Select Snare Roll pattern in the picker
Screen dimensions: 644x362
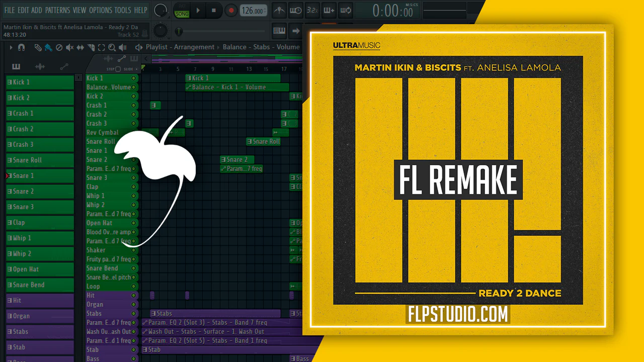tap(40, 160)
